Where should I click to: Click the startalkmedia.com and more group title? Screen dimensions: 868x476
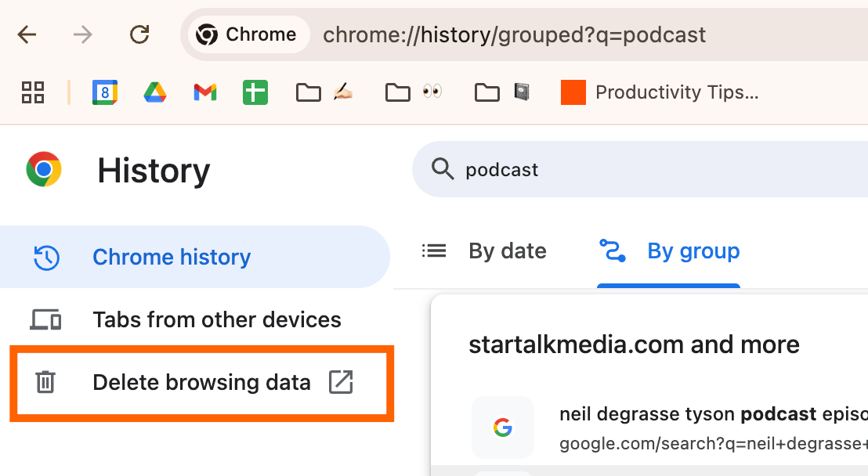point(635,344)
